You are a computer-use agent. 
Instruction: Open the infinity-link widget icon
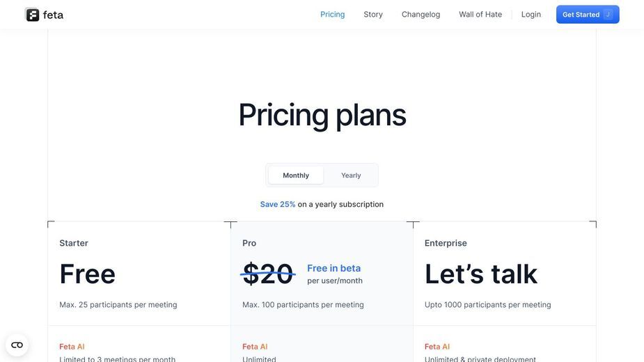[x=17, y=345]
